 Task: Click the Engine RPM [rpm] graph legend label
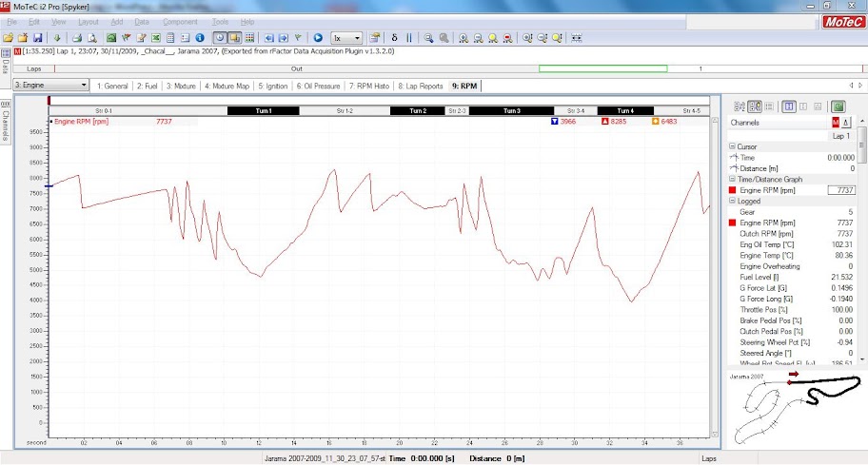[82, 122]
